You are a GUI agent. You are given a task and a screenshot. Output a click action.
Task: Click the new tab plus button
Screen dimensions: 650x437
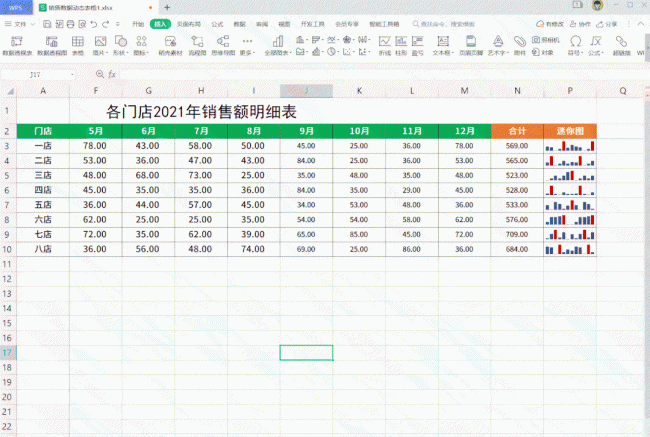(x=167, y=7)
